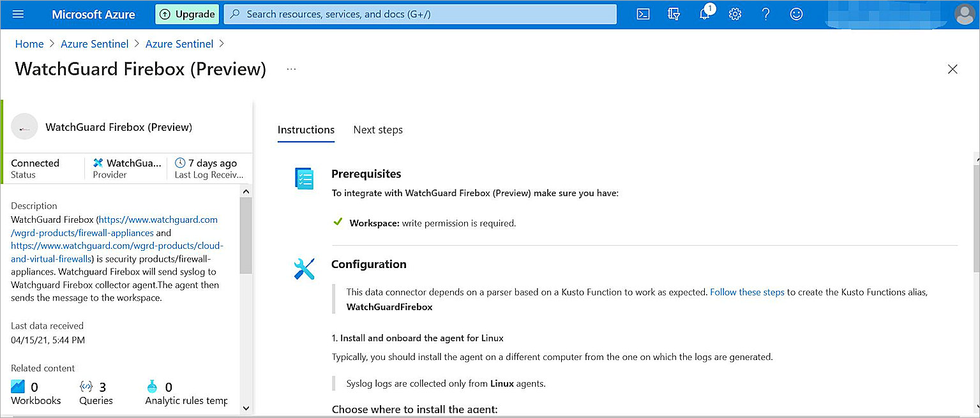
Task: Open the portal hamburger menu
Action: pos(18,13)
